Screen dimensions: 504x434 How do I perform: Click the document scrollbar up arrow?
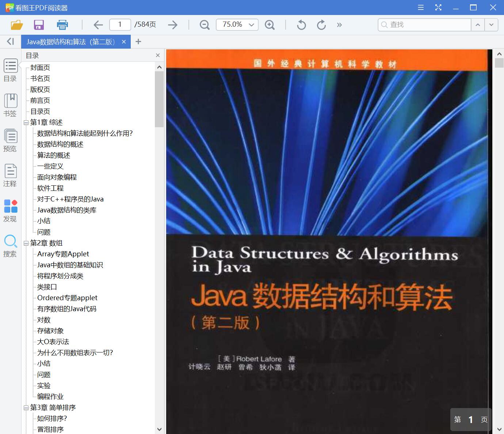499,54
